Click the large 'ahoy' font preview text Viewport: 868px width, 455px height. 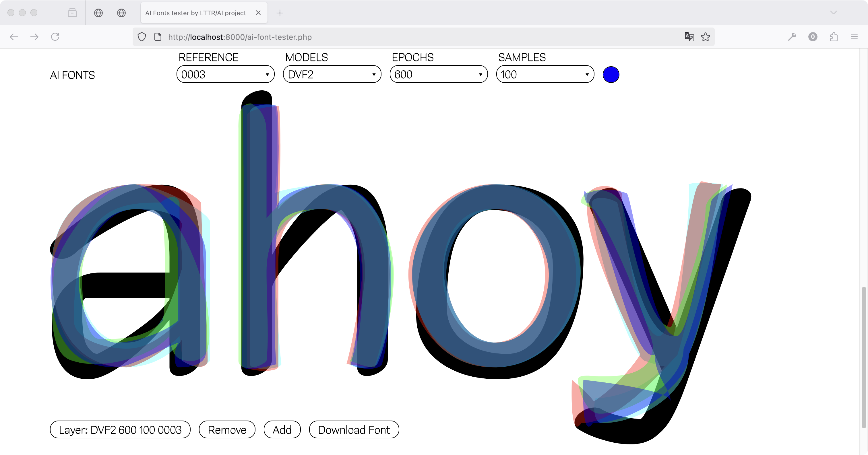point(400,267)
